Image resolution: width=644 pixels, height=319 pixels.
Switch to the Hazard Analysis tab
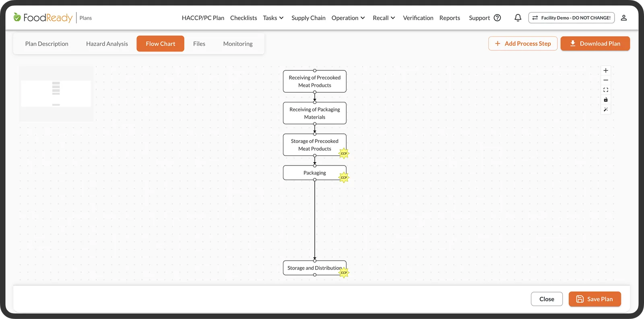pos(107,43)
